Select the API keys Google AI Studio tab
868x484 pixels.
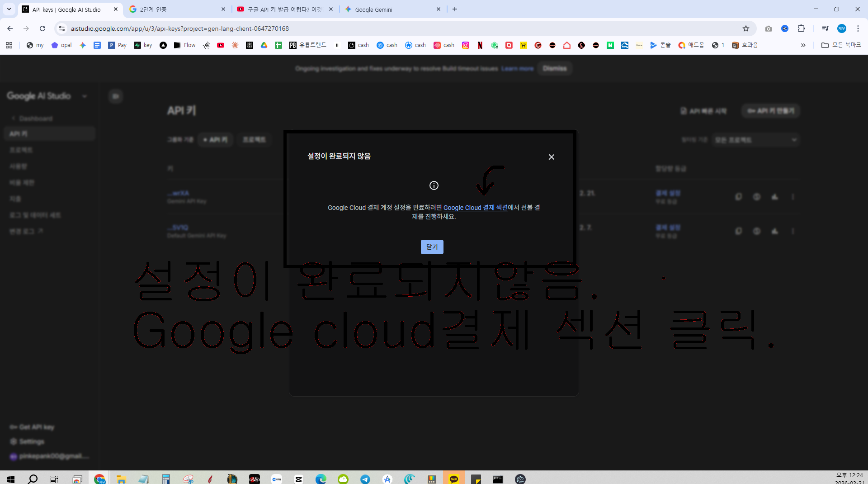(x=70, y=9)
